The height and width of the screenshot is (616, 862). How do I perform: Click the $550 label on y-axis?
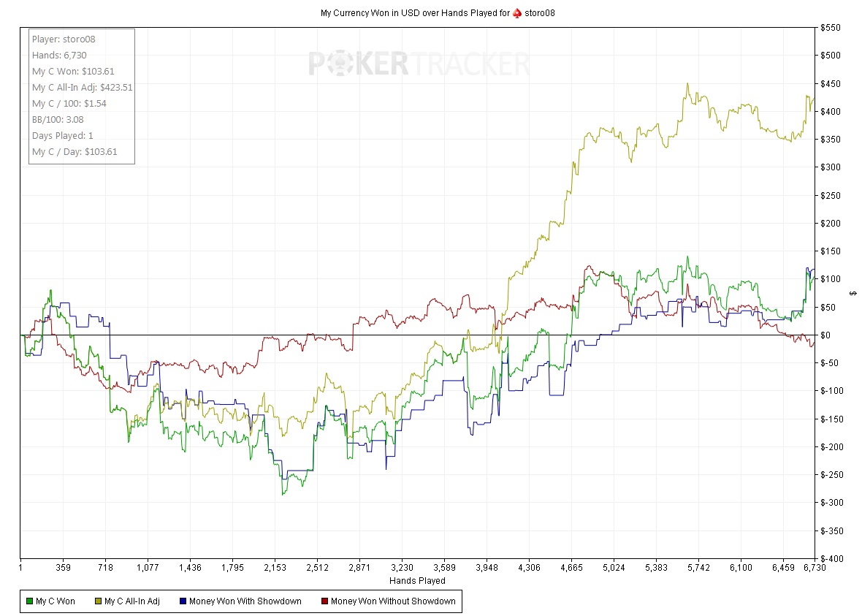(x=831, y=28)
